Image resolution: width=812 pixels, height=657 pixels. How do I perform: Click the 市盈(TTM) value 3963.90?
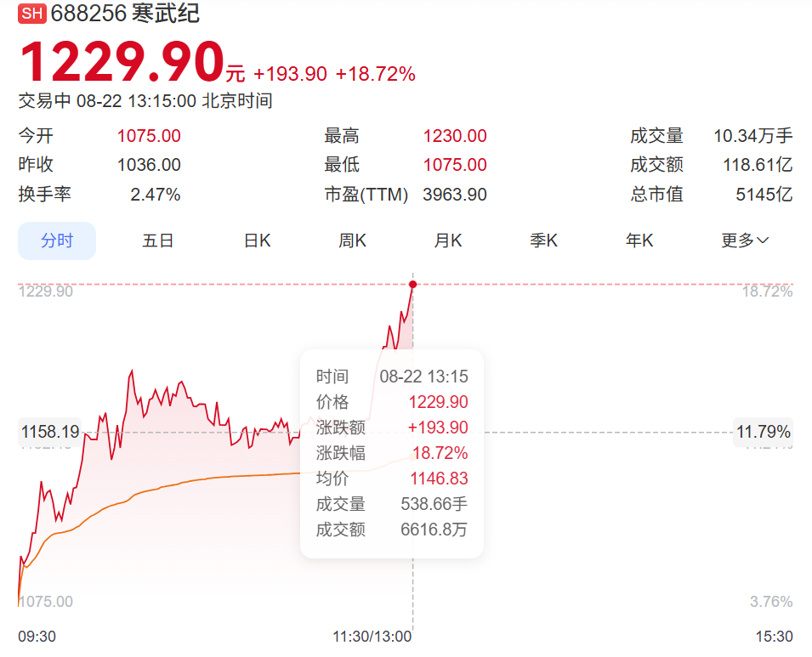[x=455, y=195]
